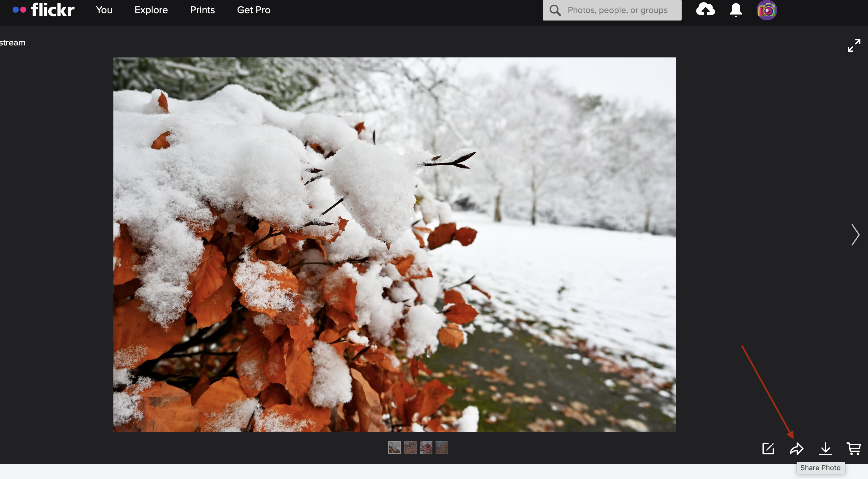Click the edit photo icon
The height and width of the screenshot is (479, 868).
tap(768, 449)
